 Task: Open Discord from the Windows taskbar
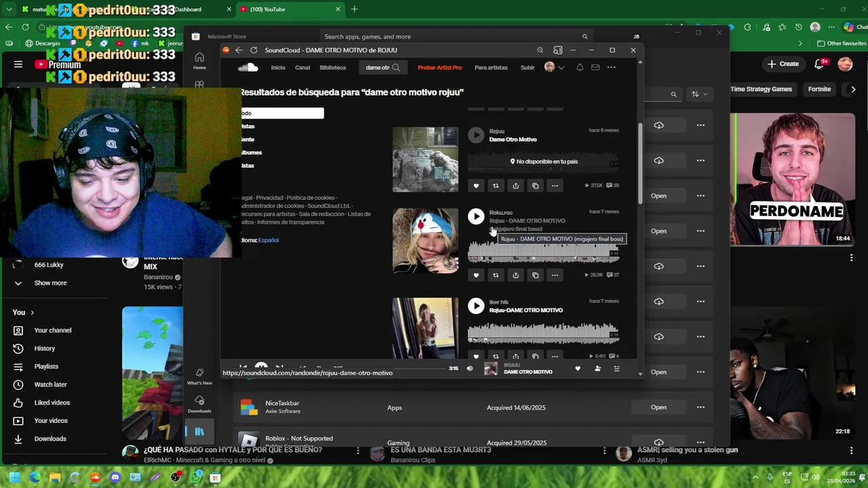coord(115,477)
